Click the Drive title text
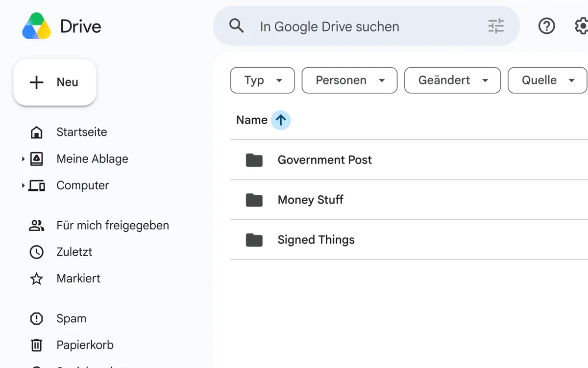 [x=81, y=26]
